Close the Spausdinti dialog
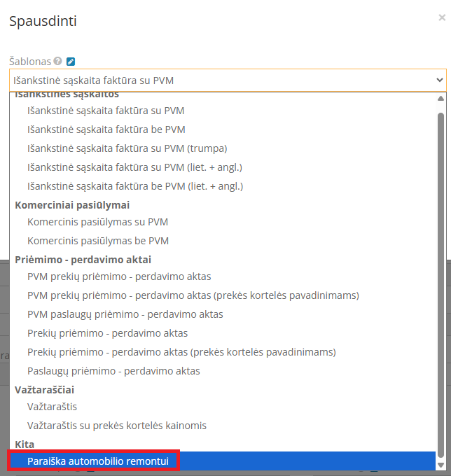The width and height of the screenshot is (451, 476). (x=441, y=17)
